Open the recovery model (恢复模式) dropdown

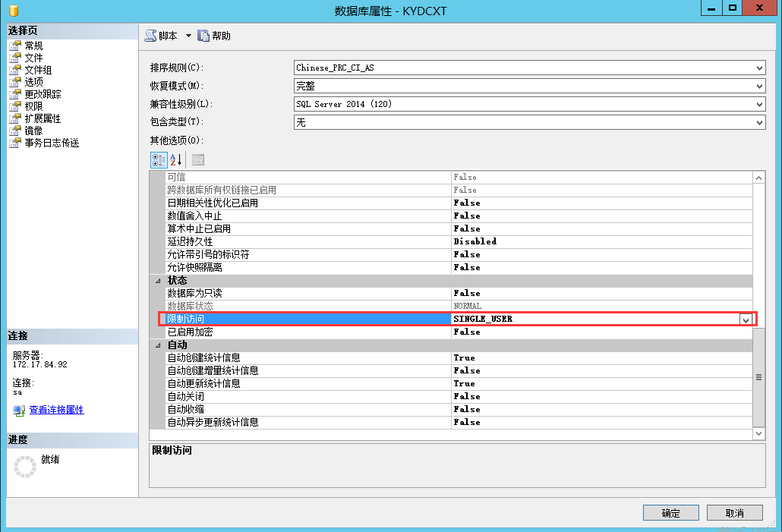pos(759,87)
